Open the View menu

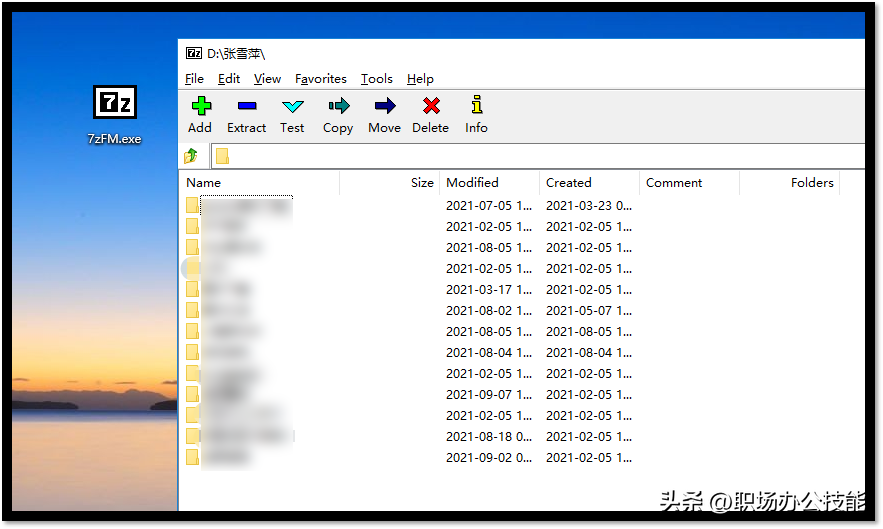pyautogui.click(x=267, y=79)
